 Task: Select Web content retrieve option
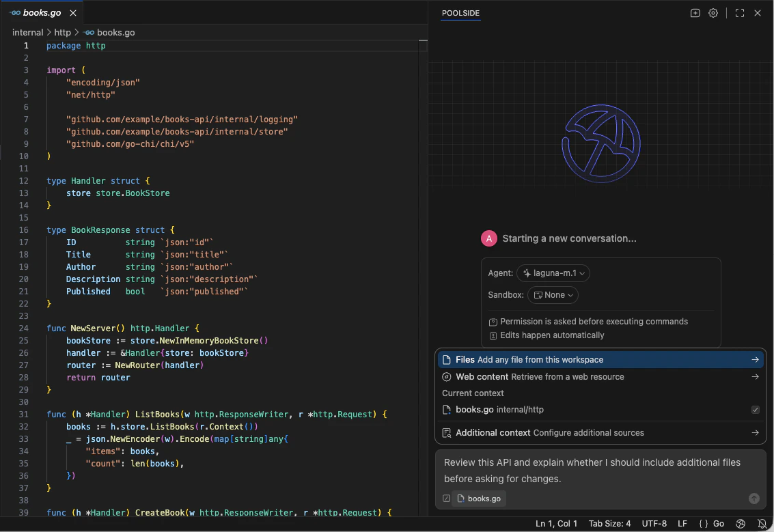(x=600, y=376)
